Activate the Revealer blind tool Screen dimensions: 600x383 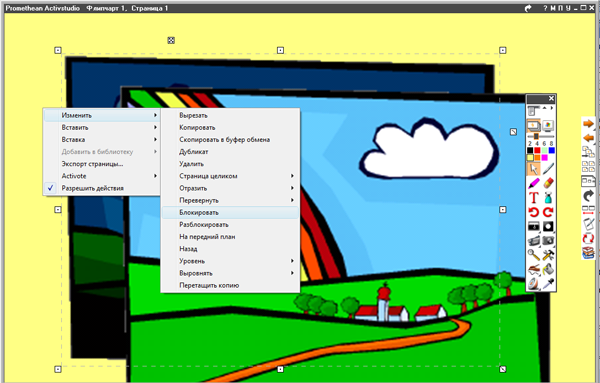coord(533,227)
